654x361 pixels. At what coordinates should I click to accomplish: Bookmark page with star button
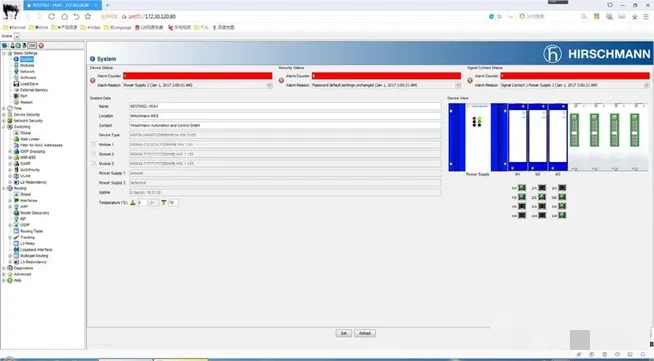[x=88, y=16]
